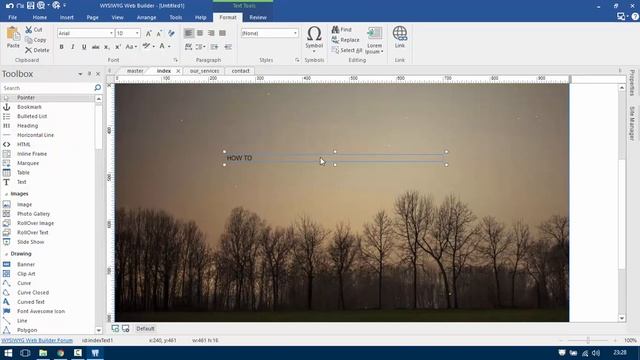Justify the text
The width and height of the screenshot is (640, 360).
(x=222, y=33)
